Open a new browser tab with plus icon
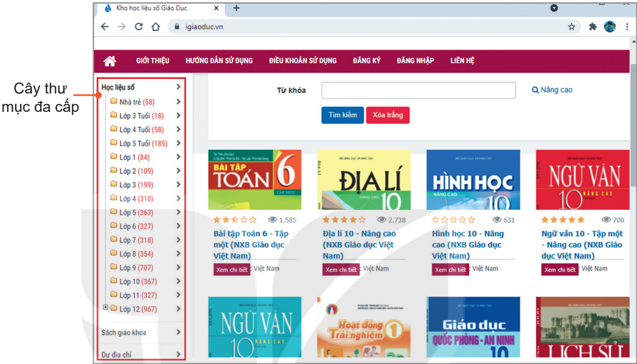637x364 pixels. point(236,8)
